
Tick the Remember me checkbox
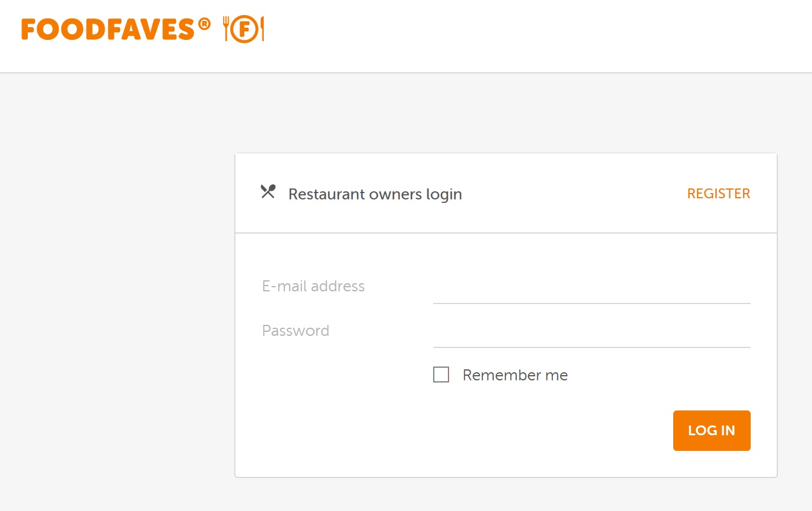(441, 375)
